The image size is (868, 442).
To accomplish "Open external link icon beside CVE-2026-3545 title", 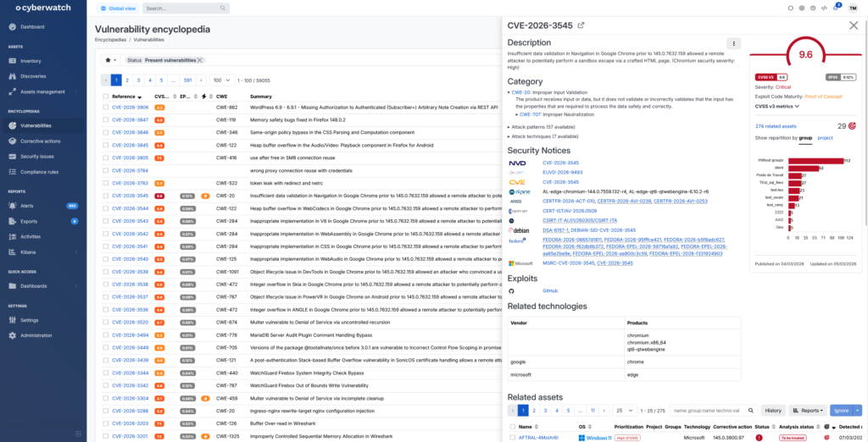I will pyautogui.click(x=581, y=25).
